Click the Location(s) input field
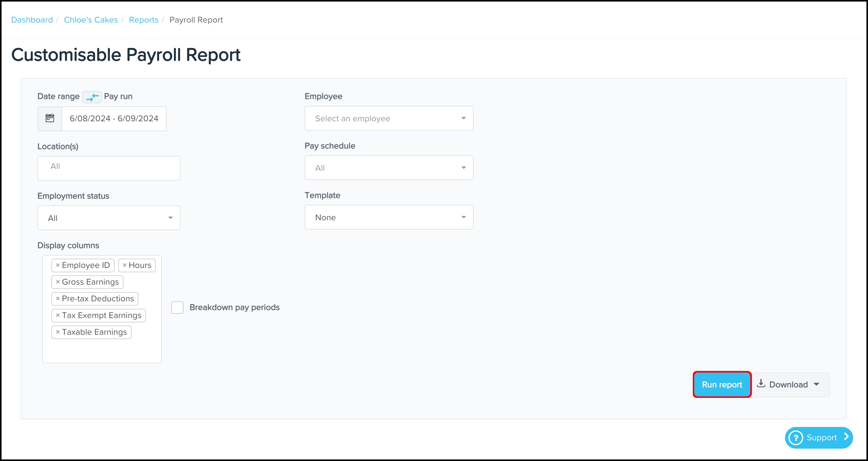 (108, 168)
